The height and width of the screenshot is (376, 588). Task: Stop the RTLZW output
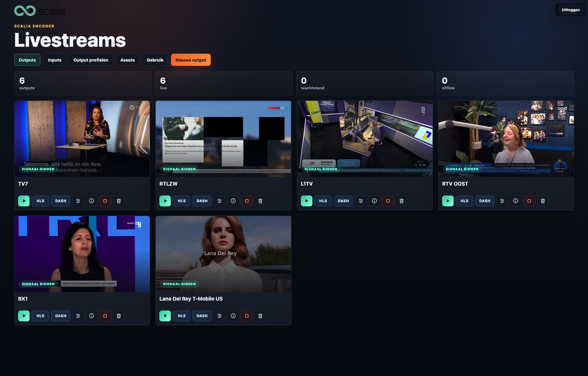(247, 201)
